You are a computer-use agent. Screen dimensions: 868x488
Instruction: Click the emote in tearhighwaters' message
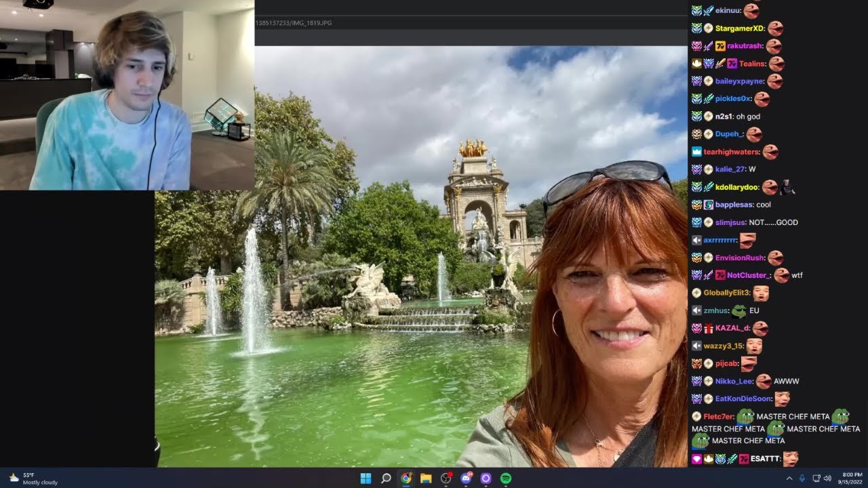click(x=770, y=152)
